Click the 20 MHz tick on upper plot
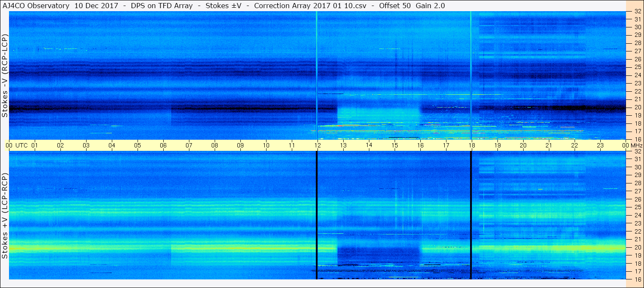 click(x=637, y=107)
